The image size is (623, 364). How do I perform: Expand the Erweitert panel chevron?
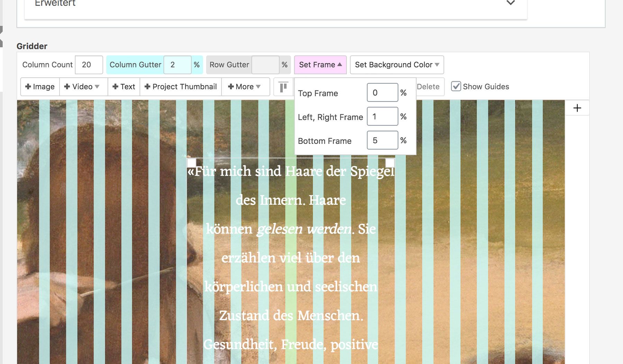[x=511, y=3]
